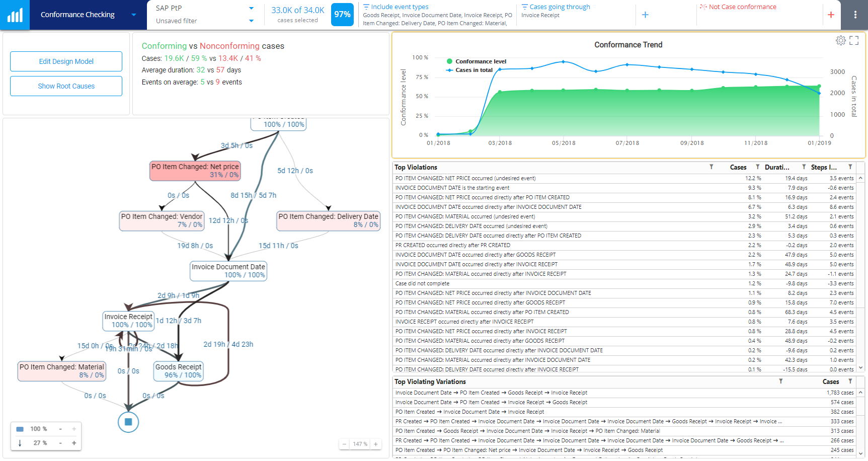868x461 pixels.
Task: Click the bar chart application logo
Action: click(x=15, y=15)
